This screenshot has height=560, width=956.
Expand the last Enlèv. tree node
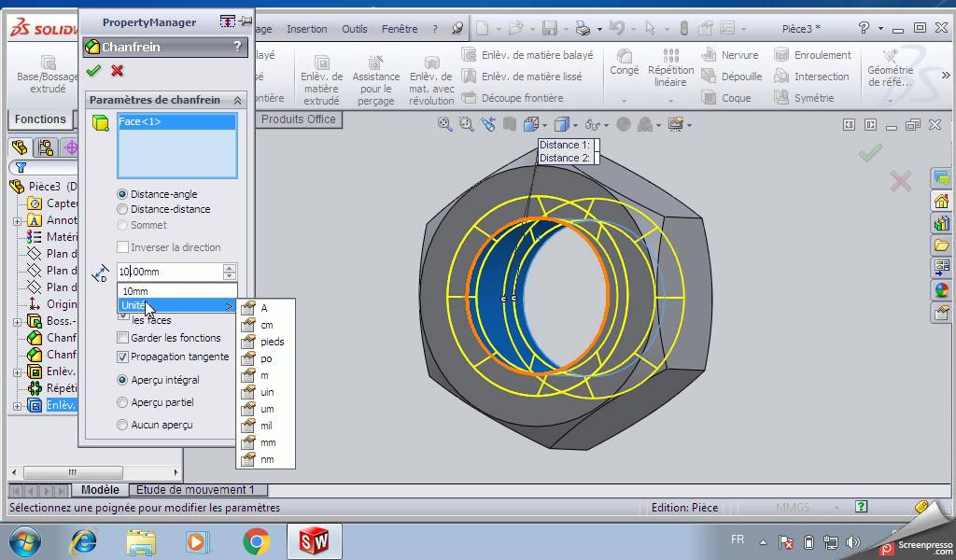pos(17,405)
